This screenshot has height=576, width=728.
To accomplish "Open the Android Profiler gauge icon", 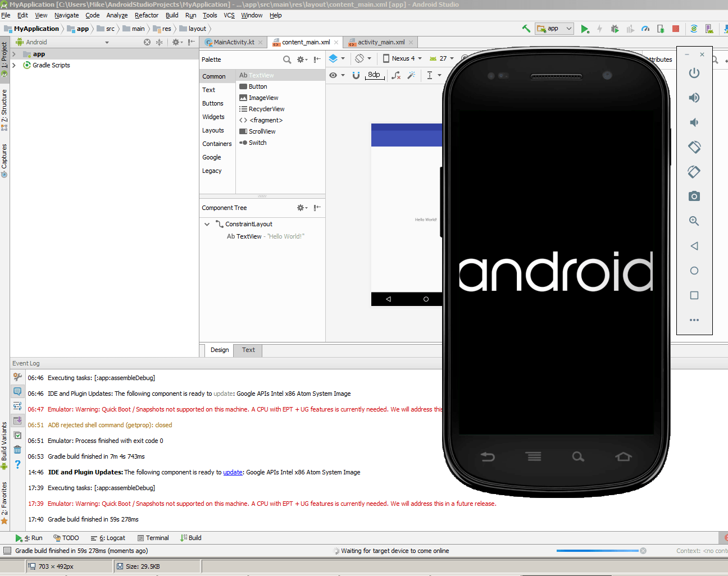I will pyautogui.click(x=645, y=29).
